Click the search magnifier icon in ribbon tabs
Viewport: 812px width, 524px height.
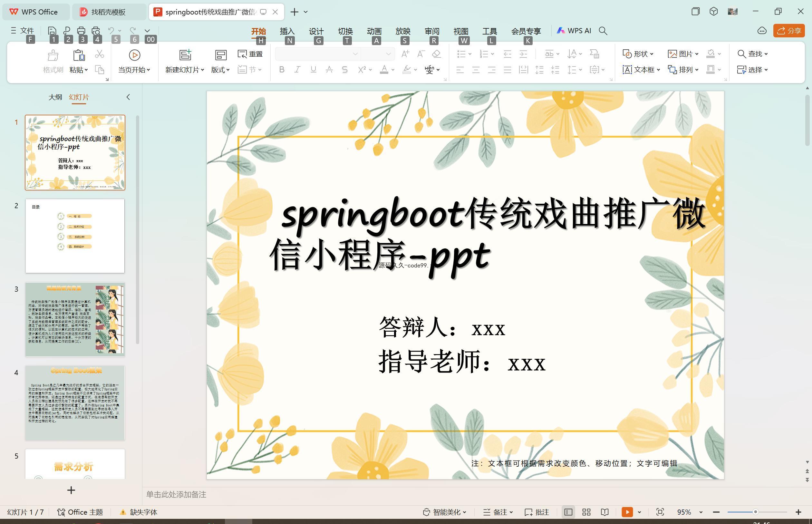tap(603, 31)
